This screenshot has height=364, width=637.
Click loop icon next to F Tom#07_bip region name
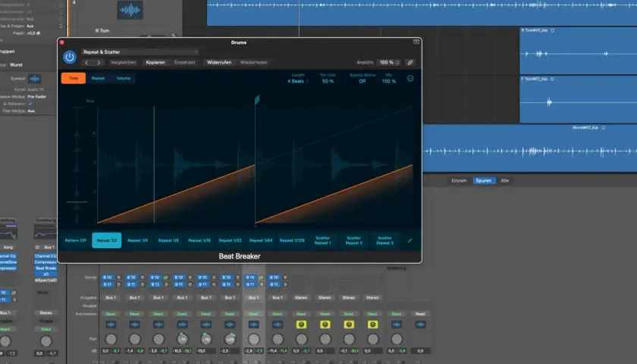(x=552, y=79)
